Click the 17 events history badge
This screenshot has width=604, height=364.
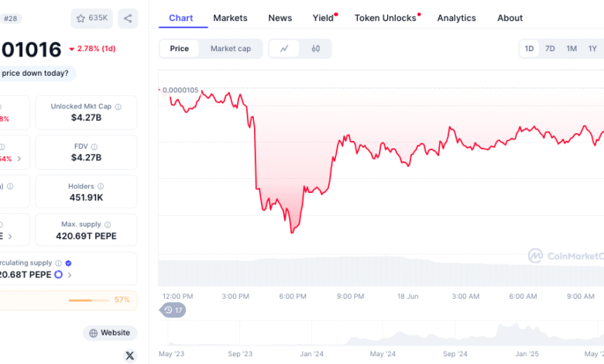coord(173,310)
